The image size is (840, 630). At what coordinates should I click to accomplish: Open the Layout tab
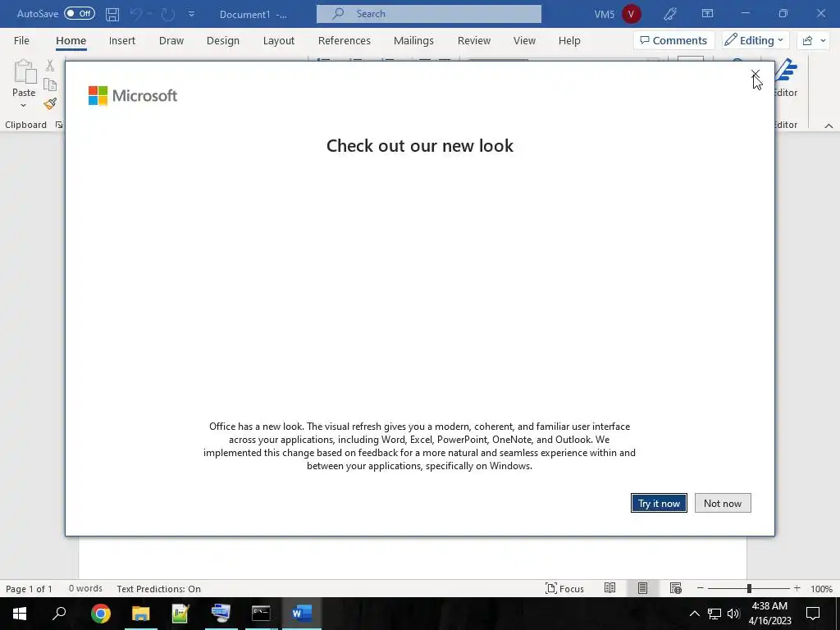[x=279, y=41]
